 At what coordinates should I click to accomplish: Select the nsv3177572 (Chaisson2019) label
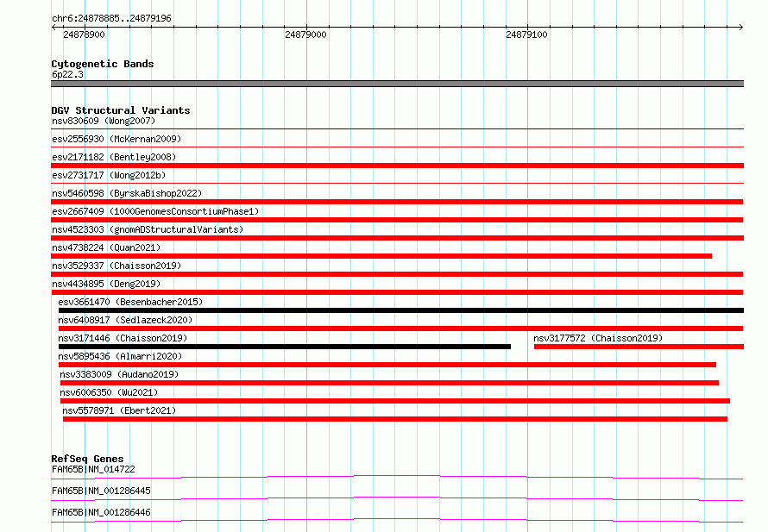coord(598,338)
